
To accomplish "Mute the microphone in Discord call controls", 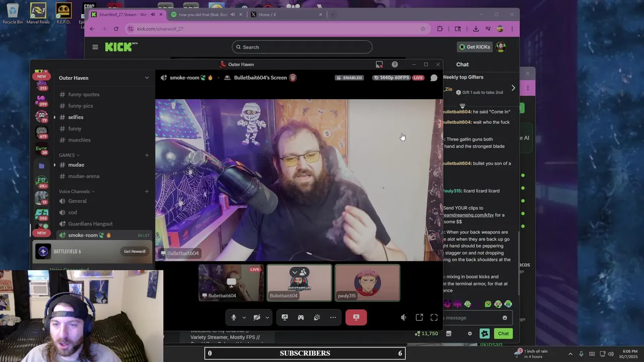I will click(233, 317).
